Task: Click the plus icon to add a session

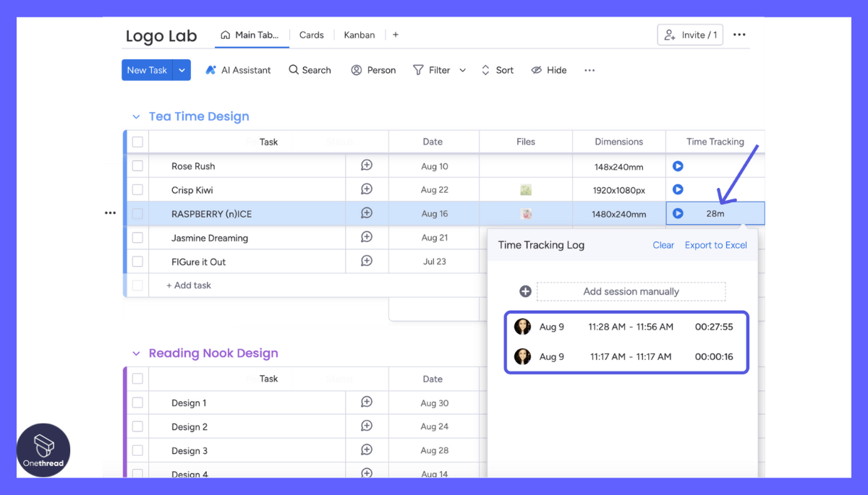Action: point(525,291)
